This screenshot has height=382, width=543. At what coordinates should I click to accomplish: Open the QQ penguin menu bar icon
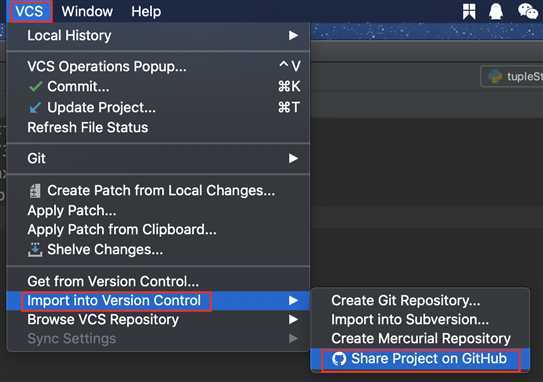click(x=496, y=11)
